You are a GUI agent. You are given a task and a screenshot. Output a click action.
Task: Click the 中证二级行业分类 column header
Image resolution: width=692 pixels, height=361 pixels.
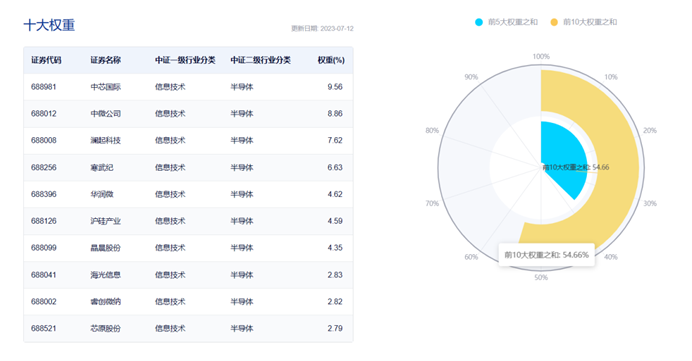260,60
